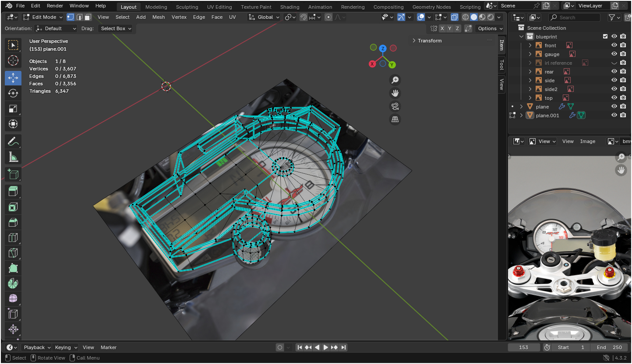The height and width of the screenshot is (364, 632).
Task: Click the green mesh data icon on plane
Action: click(x=571, y=107)
